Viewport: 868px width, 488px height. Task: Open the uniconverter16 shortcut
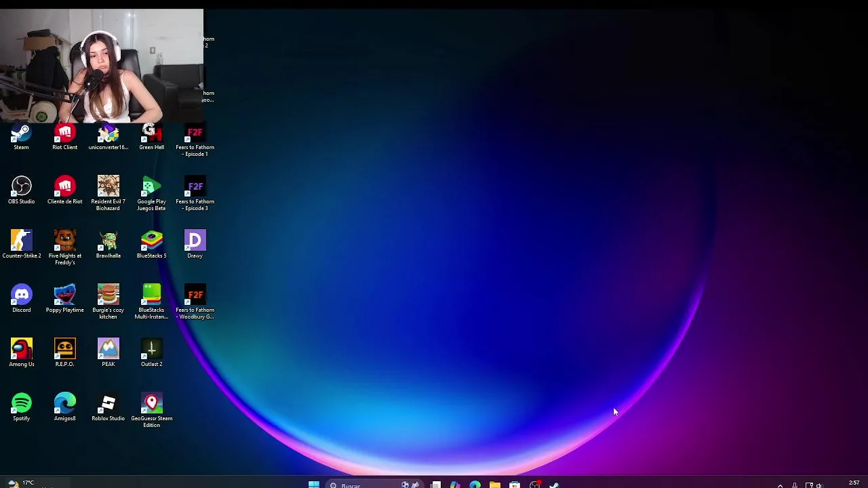108,136
